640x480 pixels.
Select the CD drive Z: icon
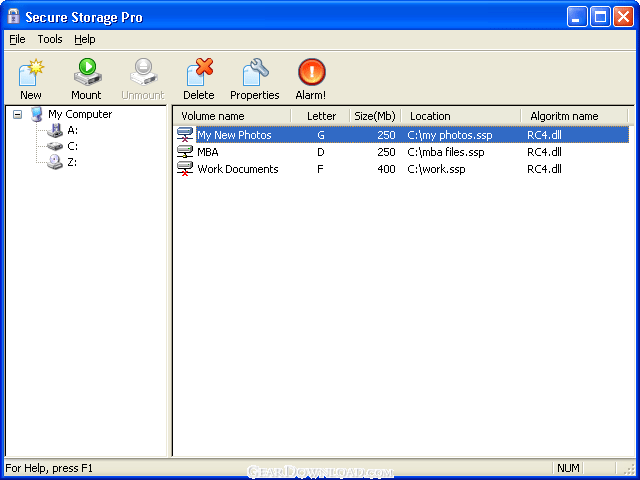pos(55,162)
